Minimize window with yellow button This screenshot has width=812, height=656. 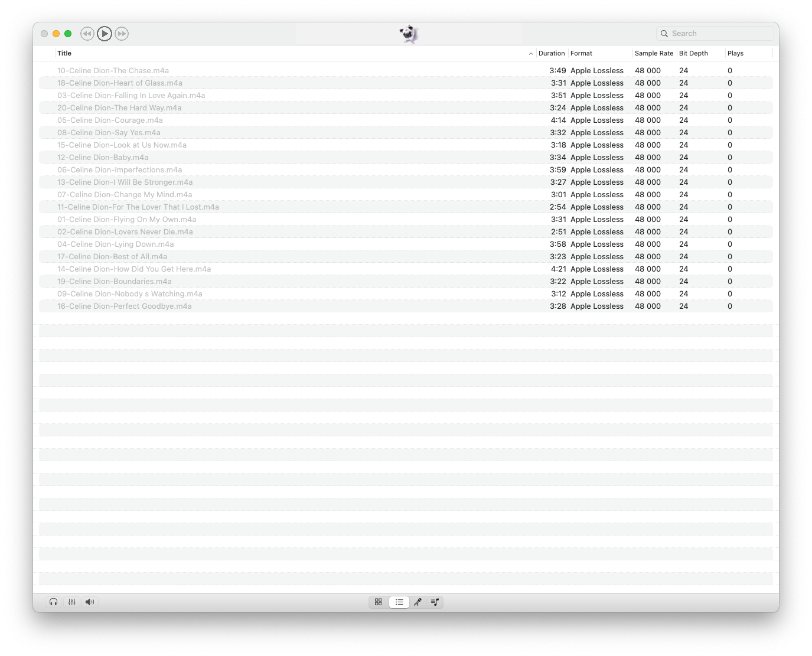(56, 34)
